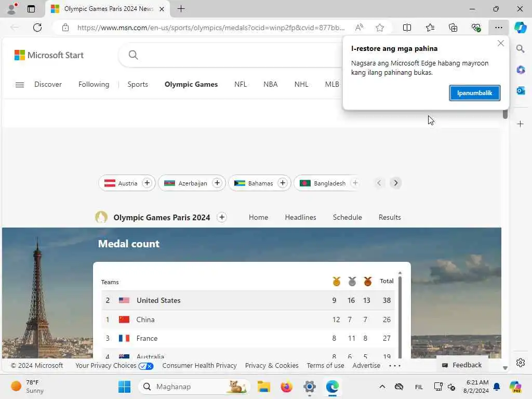532x399 pixels.
Task: Open Privacy & Cookies link
Action: pyautogui.click(x=271, y=365)
